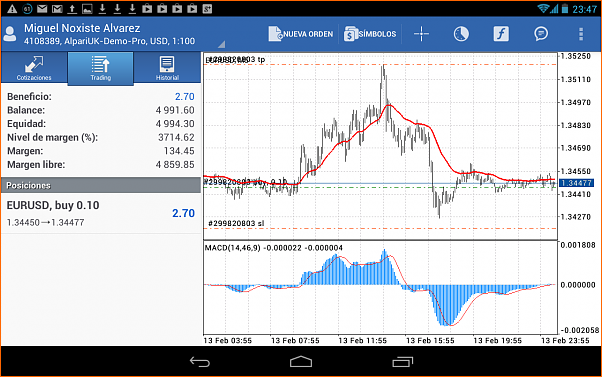Open the timeframe clock selector
This screenshot has width=602, height=377.
coord(461,34)
